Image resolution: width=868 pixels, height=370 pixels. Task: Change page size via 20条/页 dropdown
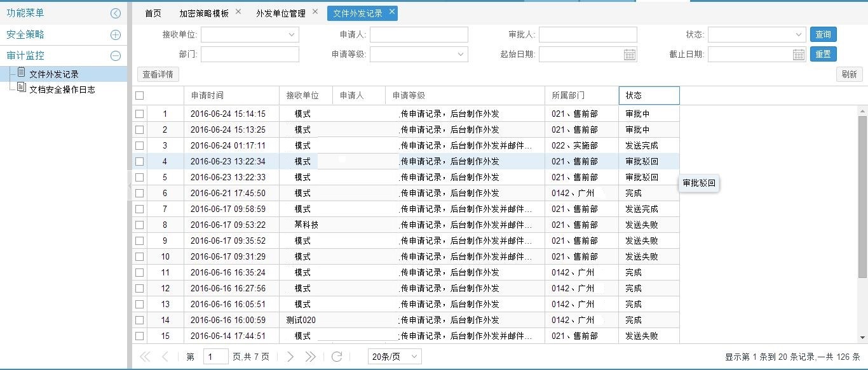click(x=394, y=357)
